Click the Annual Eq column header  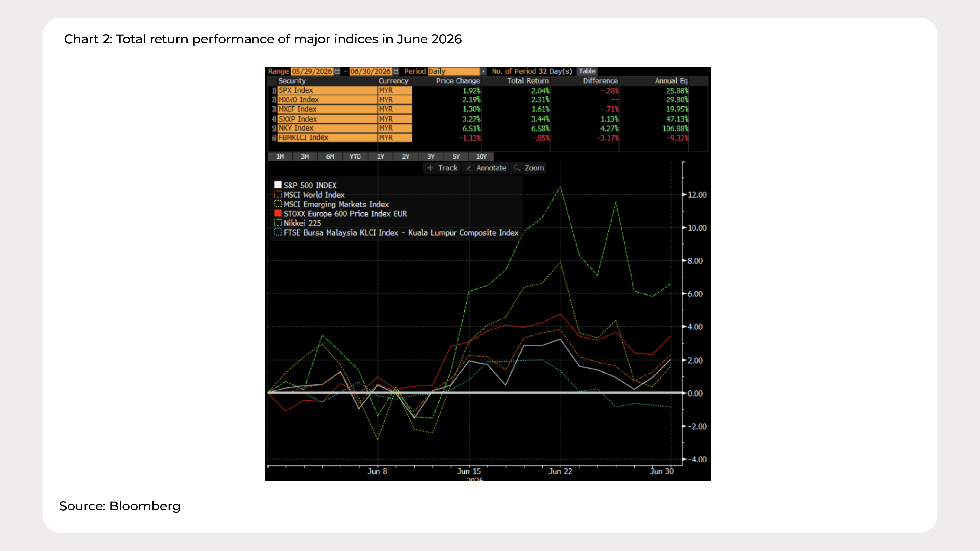(x=671, y=81)
